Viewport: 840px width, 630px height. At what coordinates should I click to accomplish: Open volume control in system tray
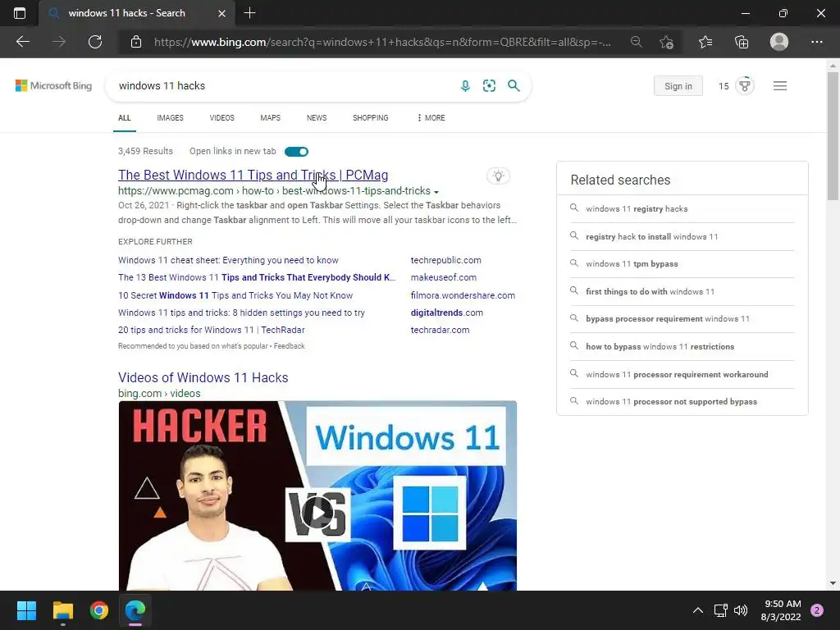(x=741, y=610)
